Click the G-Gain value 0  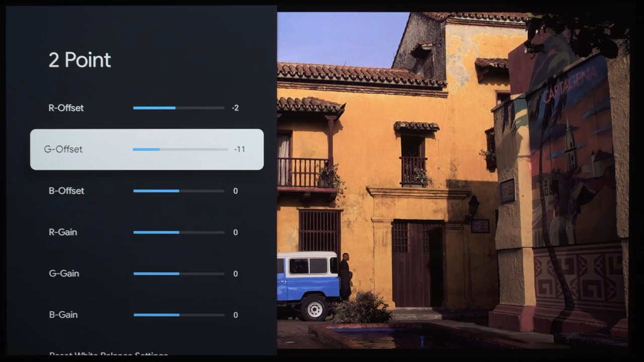[x=235, y=274]
